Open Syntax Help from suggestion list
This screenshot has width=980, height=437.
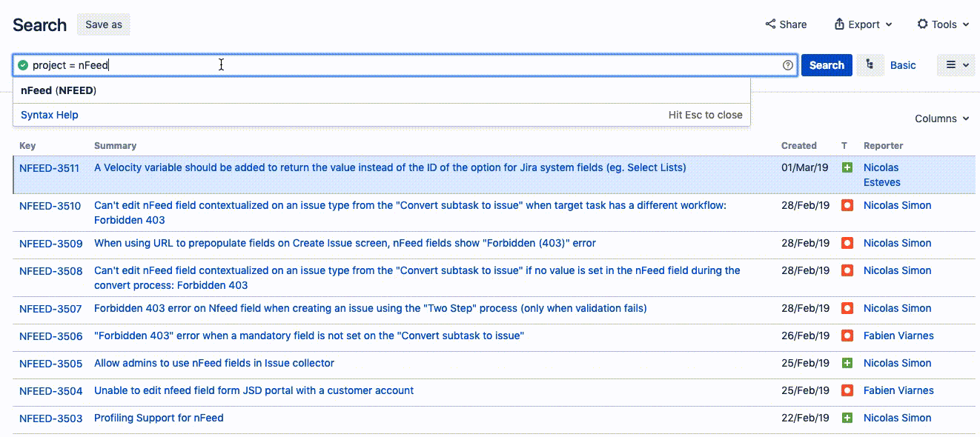(x=50, y=115)
